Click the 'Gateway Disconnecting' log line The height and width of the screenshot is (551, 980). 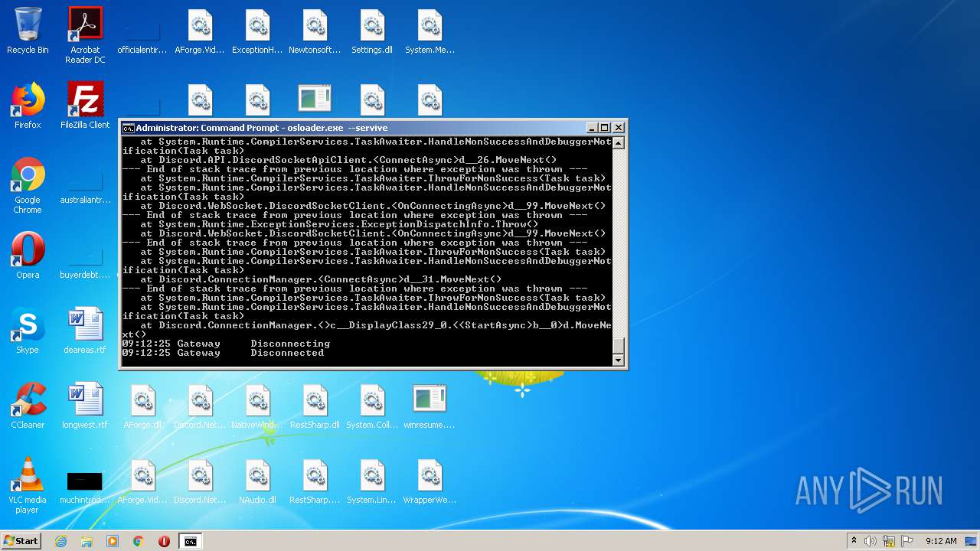pos(226,344)
